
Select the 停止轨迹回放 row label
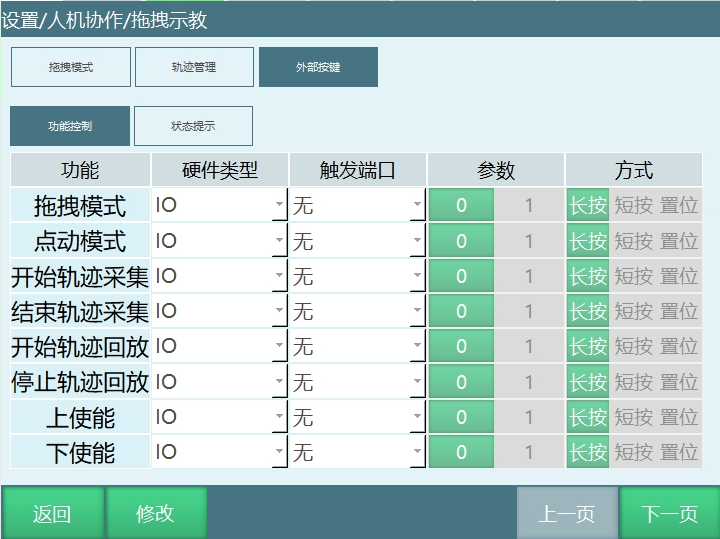[x=80, y=382]
